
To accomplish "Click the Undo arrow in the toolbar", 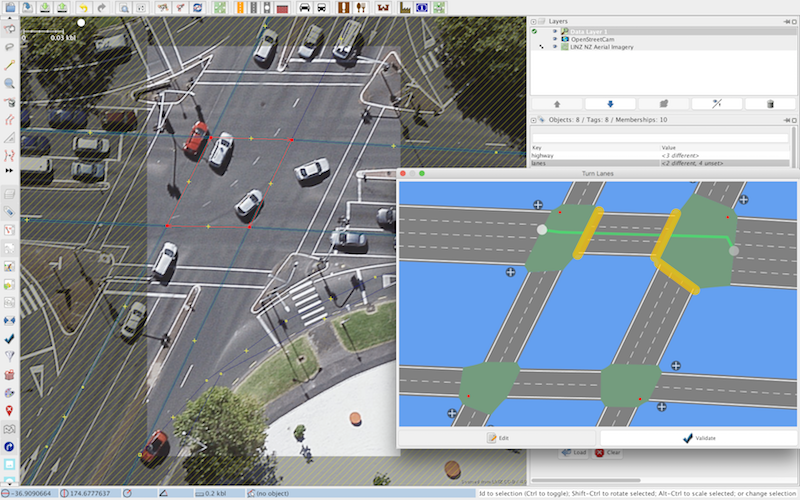I will point(84,8).
